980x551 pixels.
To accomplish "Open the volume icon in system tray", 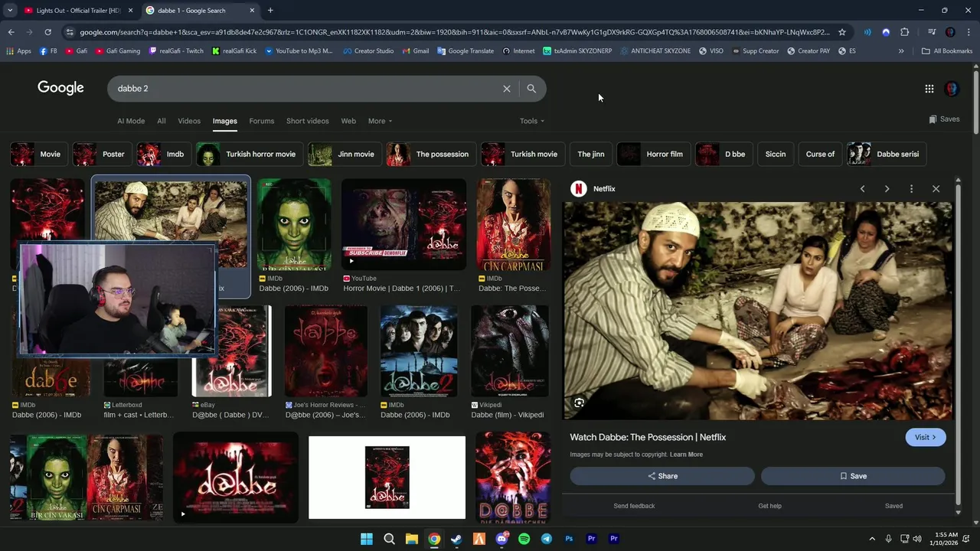I will (917, 539).
